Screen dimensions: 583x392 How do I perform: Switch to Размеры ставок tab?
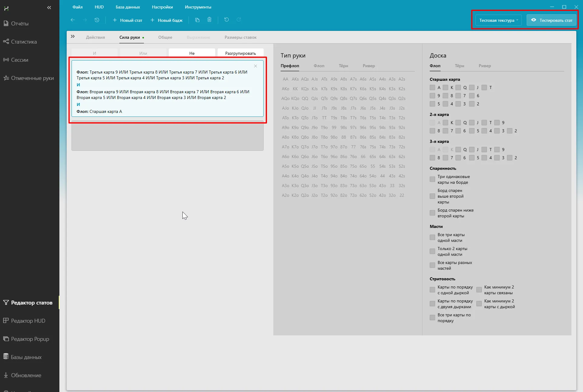coord(240,37)
